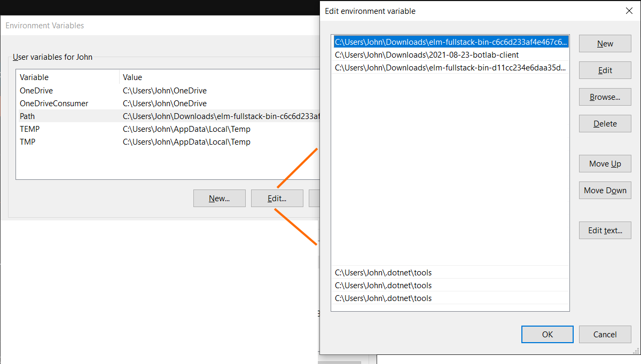Click the Delete button

605,124
